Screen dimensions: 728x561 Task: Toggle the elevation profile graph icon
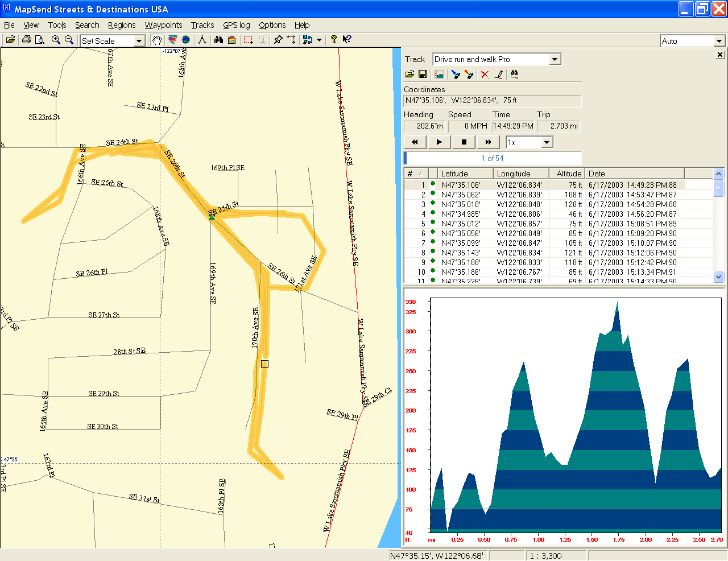pos(439,75)
